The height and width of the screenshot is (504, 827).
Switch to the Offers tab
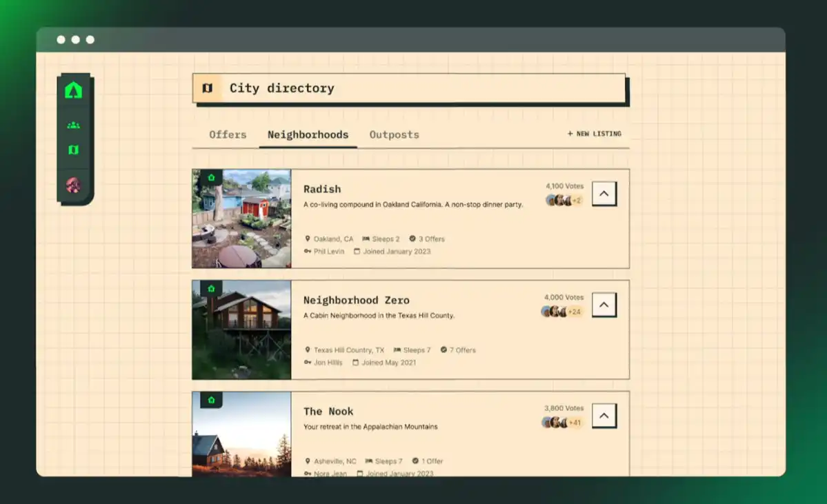tap(228, 134)
